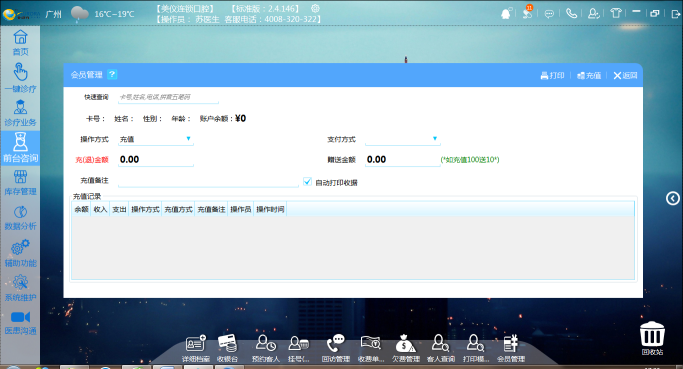Open 诊疗业务 in the left sidebar
The width and height of the screenshot is (683, 369).
[x=20, y=113]
